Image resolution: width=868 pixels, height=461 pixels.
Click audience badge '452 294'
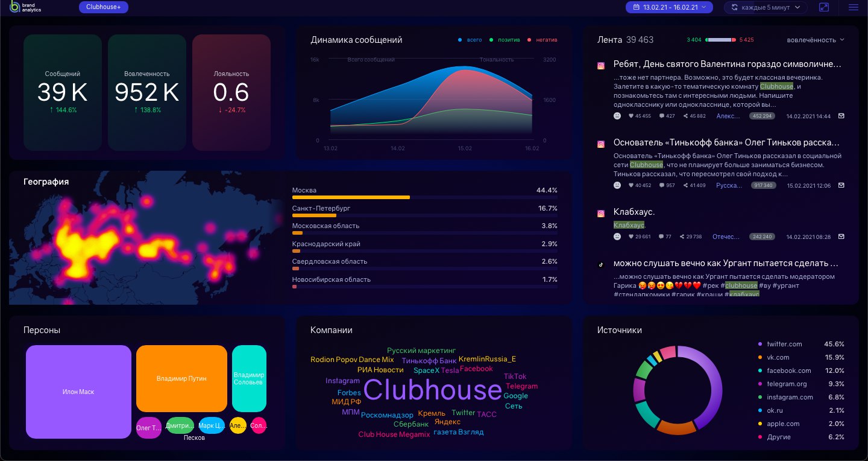click(761, 116)
